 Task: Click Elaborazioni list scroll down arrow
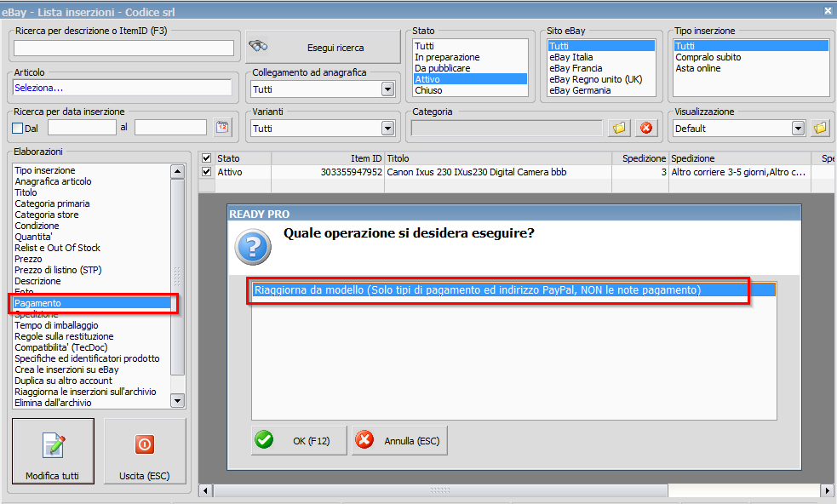pos(177,400)
